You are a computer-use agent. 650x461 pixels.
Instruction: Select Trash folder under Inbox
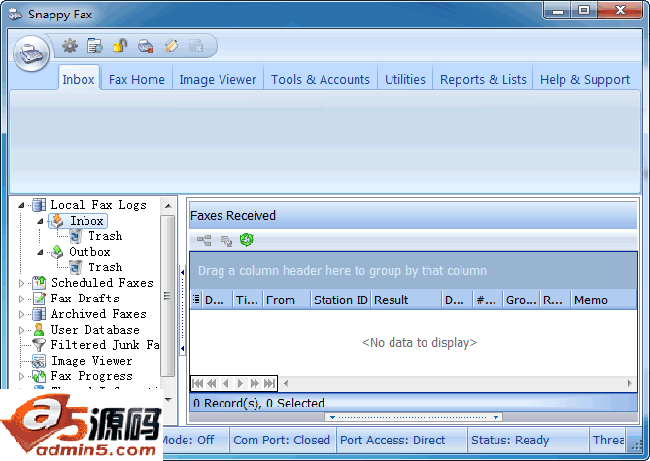(x=105, y=236)
